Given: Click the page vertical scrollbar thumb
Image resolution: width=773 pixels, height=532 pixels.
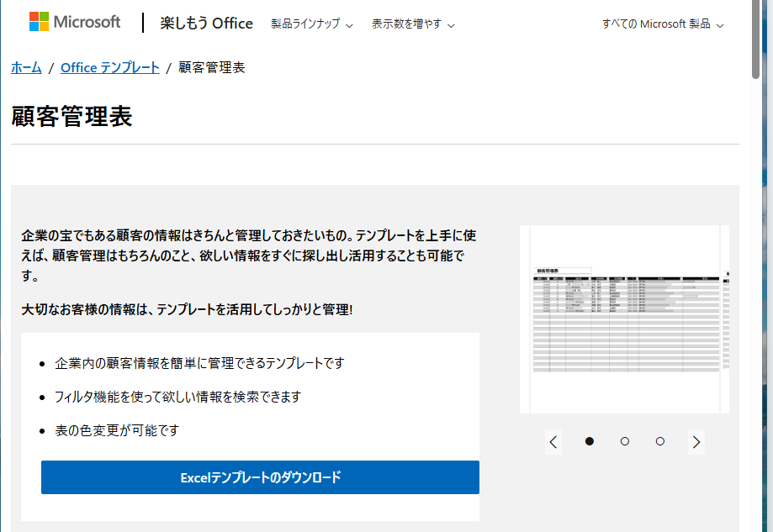Looking at the screenshot, I should pyautogui.click(x=755, y=40).
